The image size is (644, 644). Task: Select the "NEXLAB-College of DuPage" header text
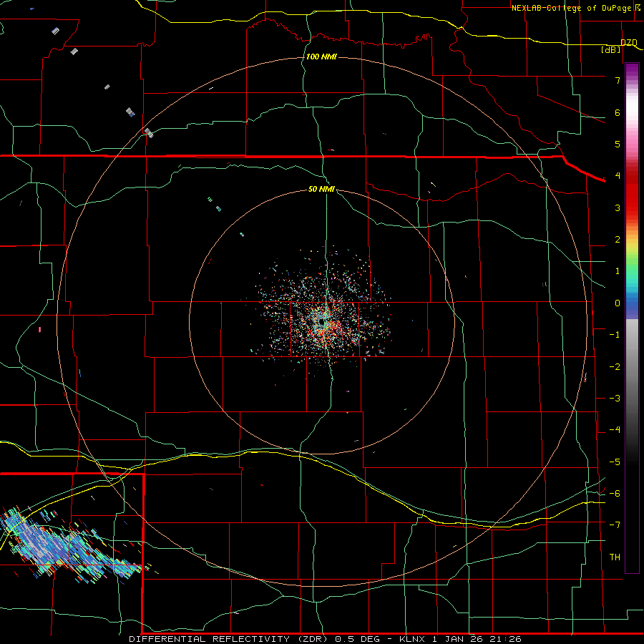pyautogui.click(x=571, y=8)
